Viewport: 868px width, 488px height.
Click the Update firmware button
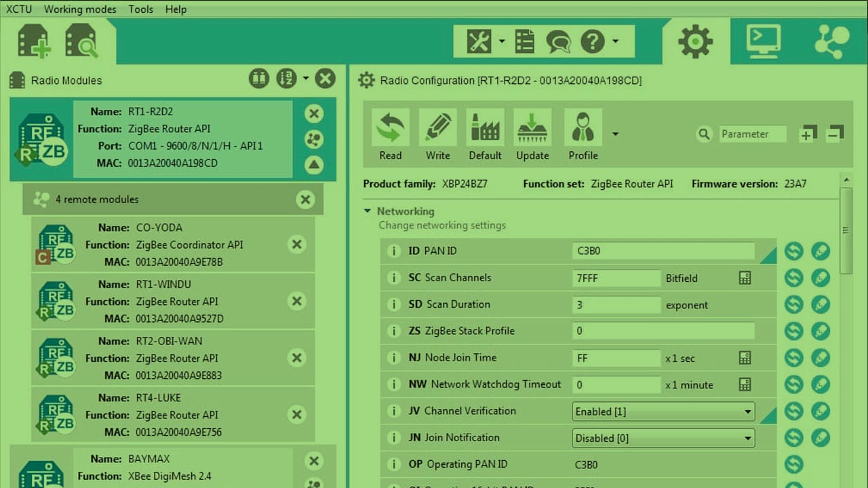pyautogui.click(x=532, y=135)
